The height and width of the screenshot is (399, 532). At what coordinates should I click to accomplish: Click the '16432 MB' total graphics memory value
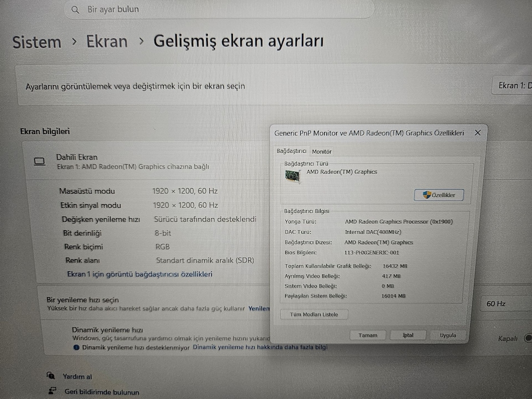[x=395, y=266]
